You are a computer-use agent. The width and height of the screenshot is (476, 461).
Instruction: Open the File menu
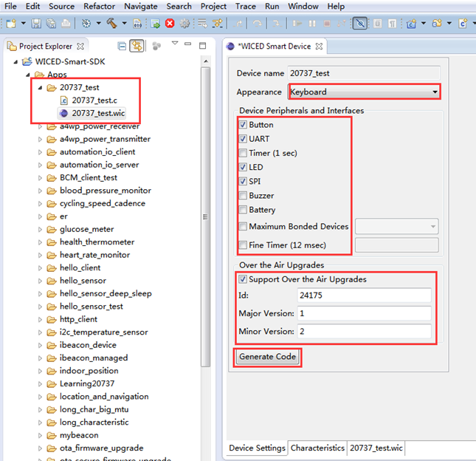point(10,7)
